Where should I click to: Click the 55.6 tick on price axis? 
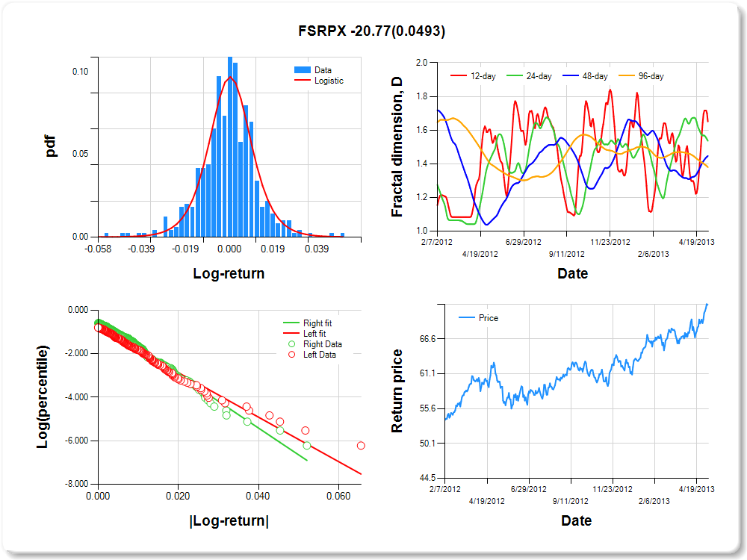pos(428,408)
